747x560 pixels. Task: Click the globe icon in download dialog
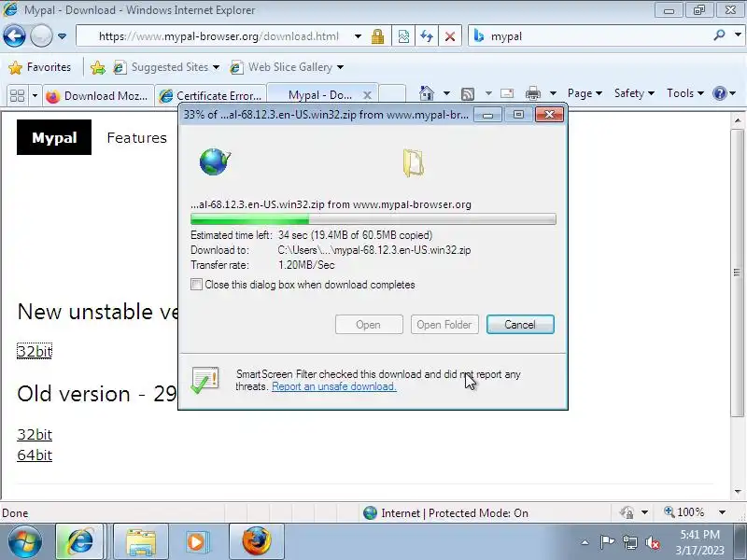[215, 161]
